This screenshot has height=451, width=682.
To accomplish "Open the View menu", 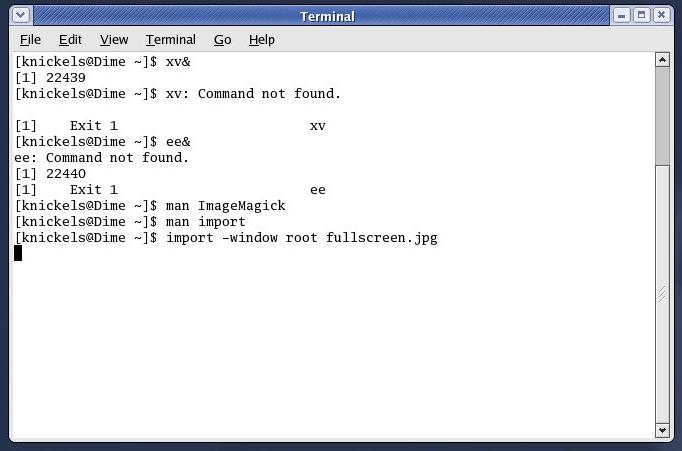I will click(114, 40).
